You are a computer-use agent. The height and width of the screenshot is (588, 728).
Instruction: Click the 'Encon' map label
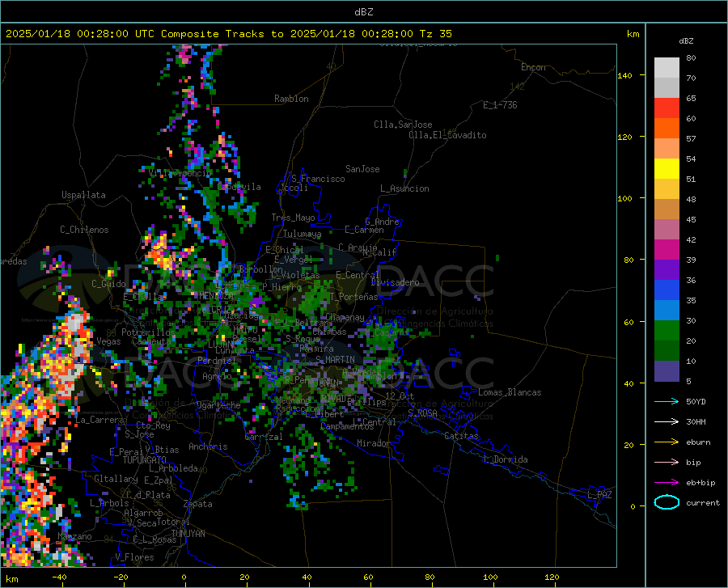(533, 67)
